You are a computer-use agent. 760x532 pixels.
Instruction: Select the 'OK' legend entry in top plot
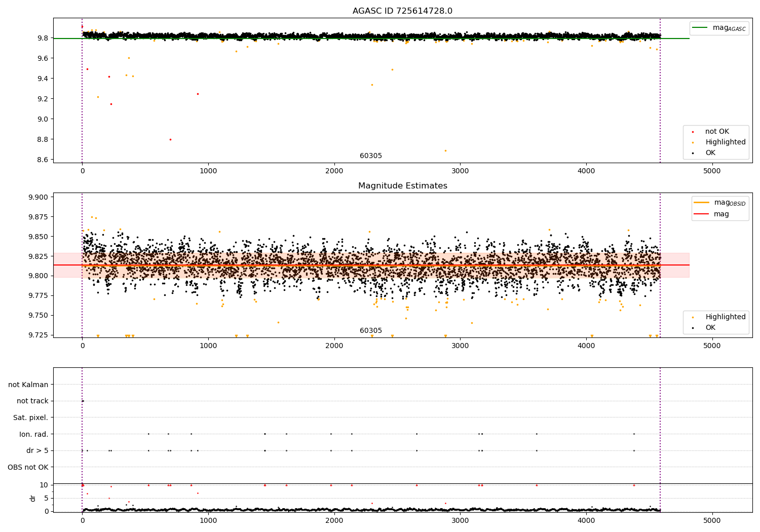point(710,153)
